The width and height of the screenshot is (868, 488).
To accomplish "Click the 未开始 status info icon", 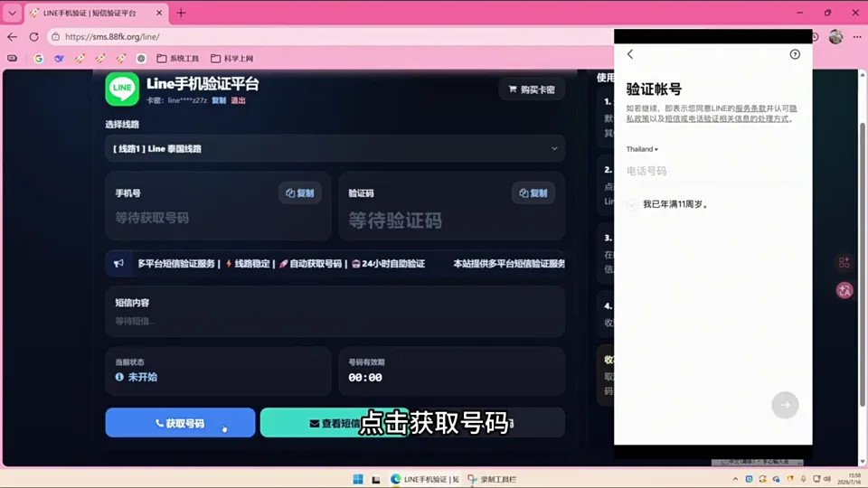I will pyautogui.click(x=119, y=377).
